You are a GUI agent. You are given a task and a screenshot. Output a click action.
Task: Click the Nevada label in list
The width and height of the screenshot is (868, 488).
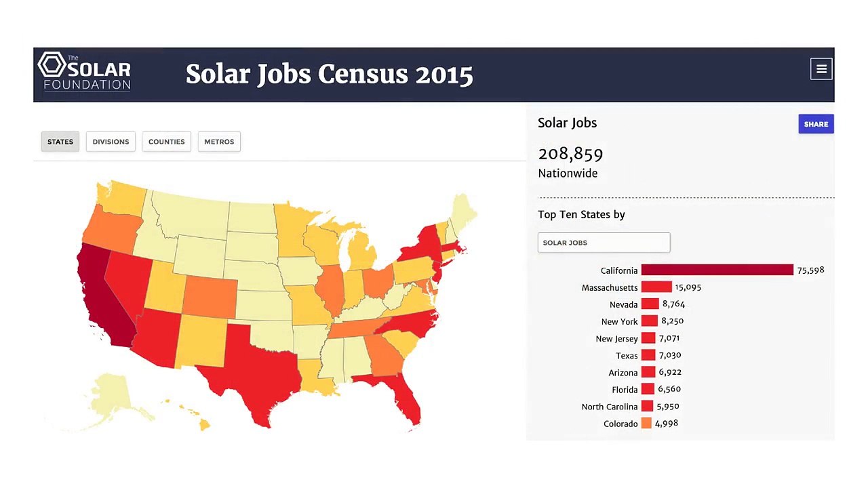623,305
